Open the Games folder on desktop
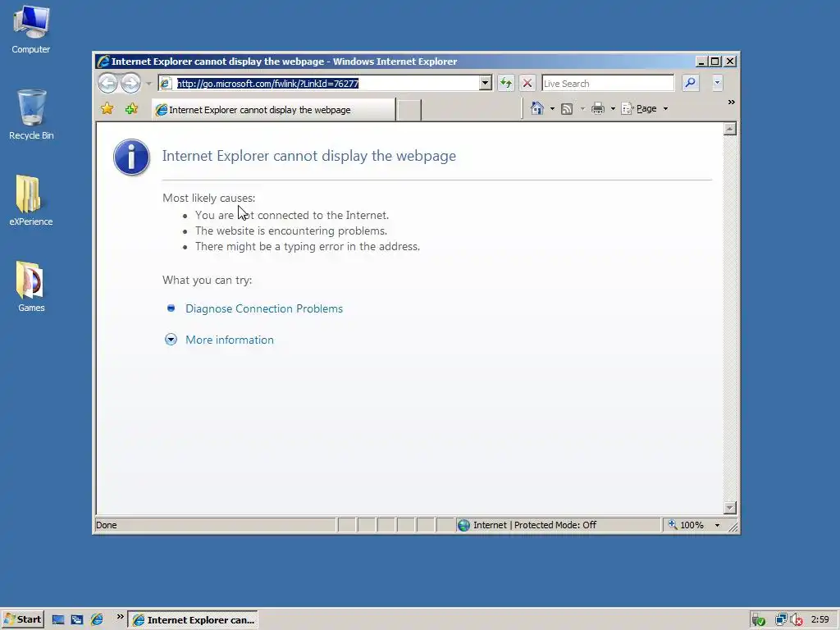Screen dimensions: 840x630 [x=31, y=286]
